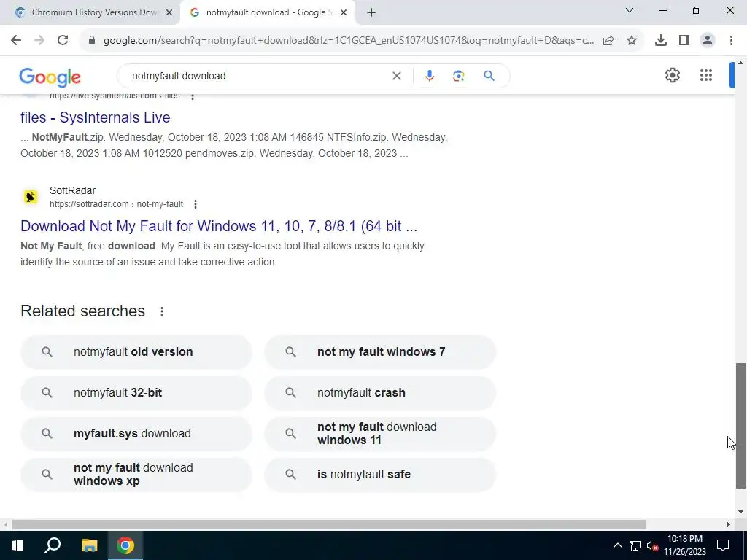Screen dimensions: 747x560
Task: Open Windows notification center
Action: tap(723, 545)
